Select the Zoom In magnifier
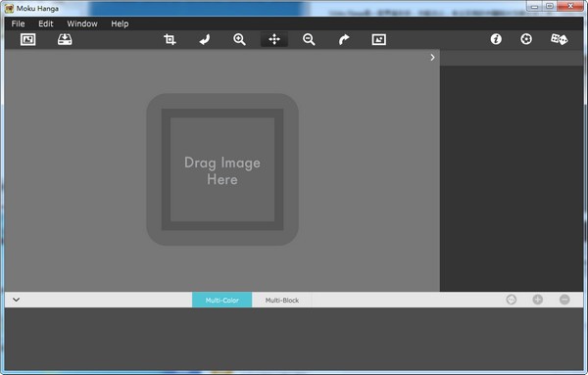This screenshot has width=588, height=375. click(x=239, y=39)
